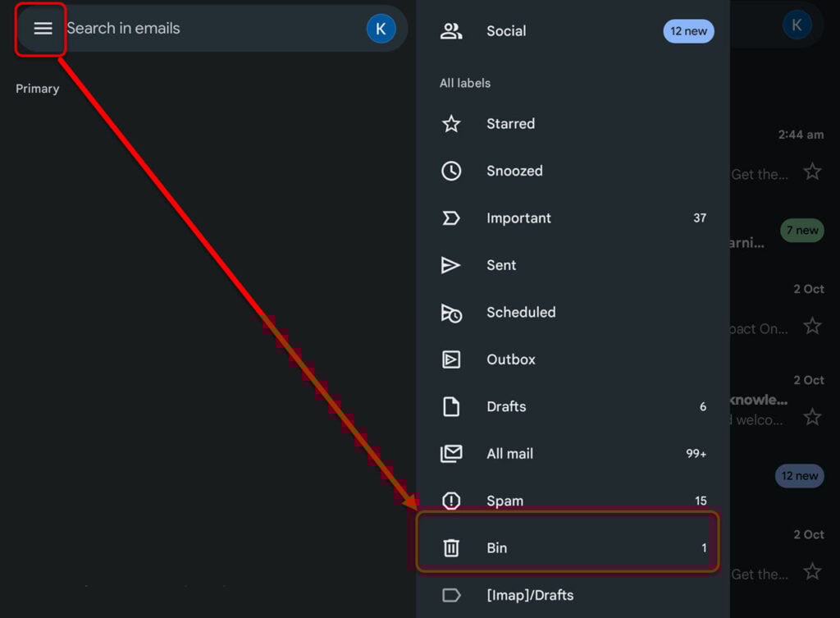The width and height of the screenshot is (840, 618).
Task: Open the Sent paper-plane label
Action: coord(450,265)
